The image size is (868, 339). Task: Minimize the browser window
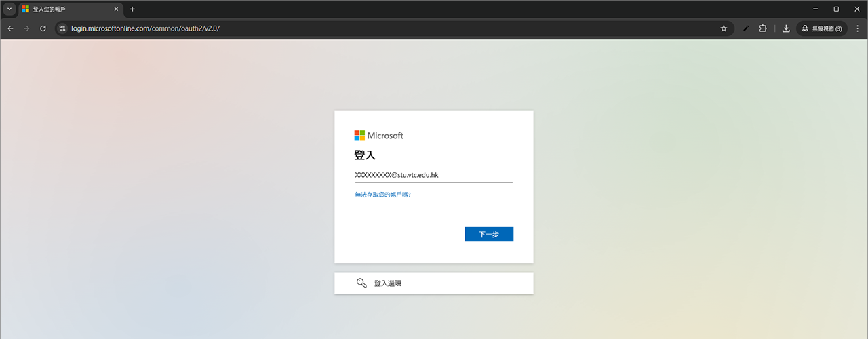tap(815, 9)
